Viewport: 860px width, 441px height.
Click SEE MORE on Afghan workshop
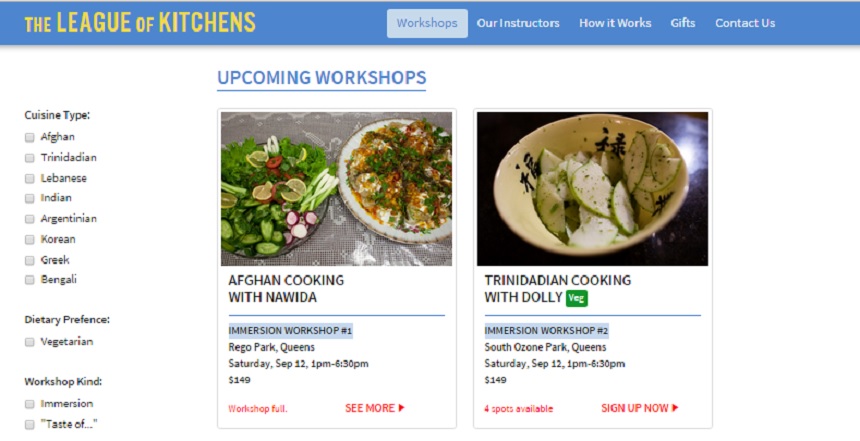coord(375,408)
